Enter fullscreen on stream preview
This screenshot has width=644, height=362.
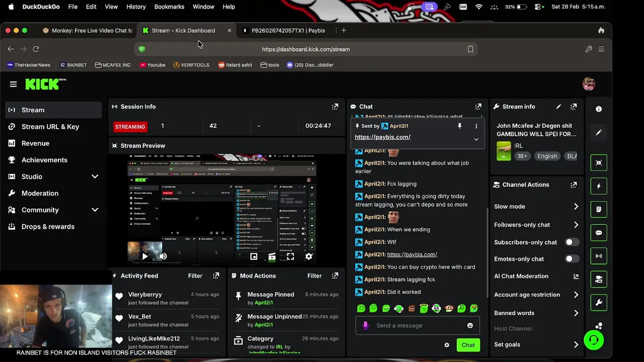pos(290,256)
